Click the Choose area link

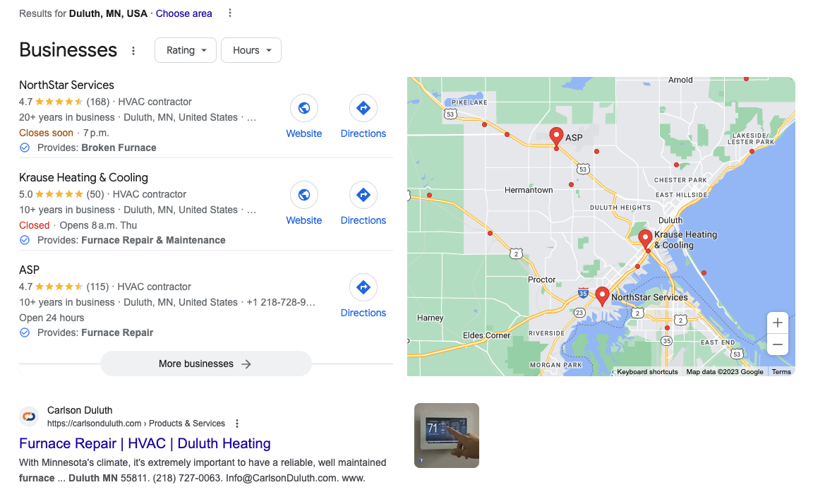click(x=183, y=13)
